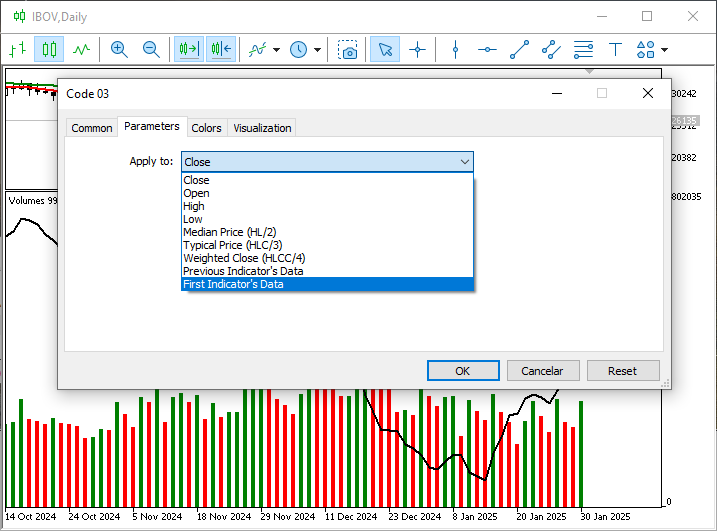Click the Reset button
717x531 pixels.
pyautogui.click(x=622, y=371)
